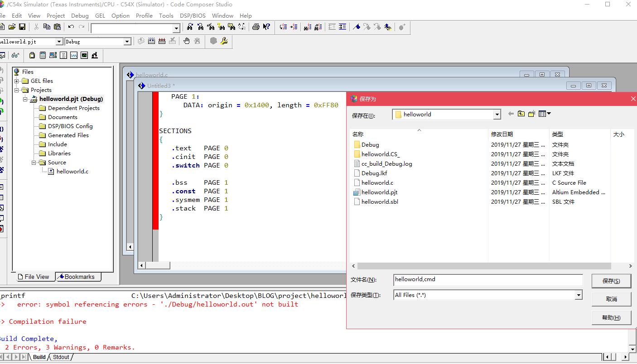
Task: Open the View Menu dropdown in dialog
Action: pyautogui.click(x=545, y=114)
